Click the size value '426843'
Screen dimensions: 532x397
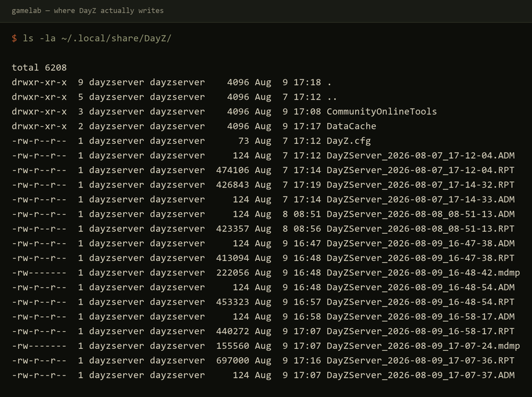(233, 185)
